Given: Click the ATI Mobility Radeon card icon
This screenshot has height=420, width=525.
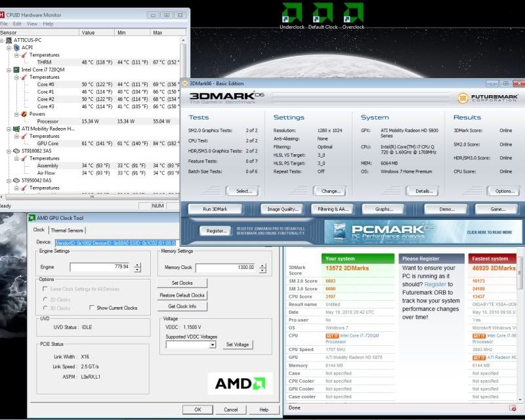Looking at the screenshot, I should 16,129.
